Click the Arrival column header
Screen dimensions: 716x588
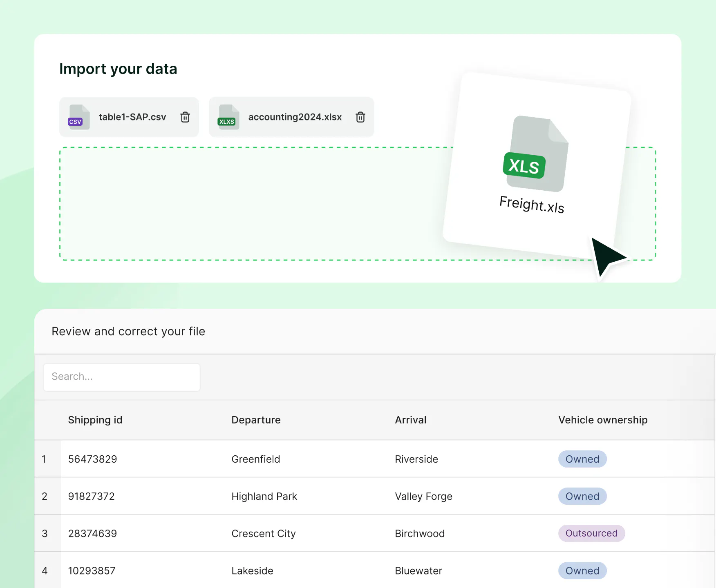410,420
